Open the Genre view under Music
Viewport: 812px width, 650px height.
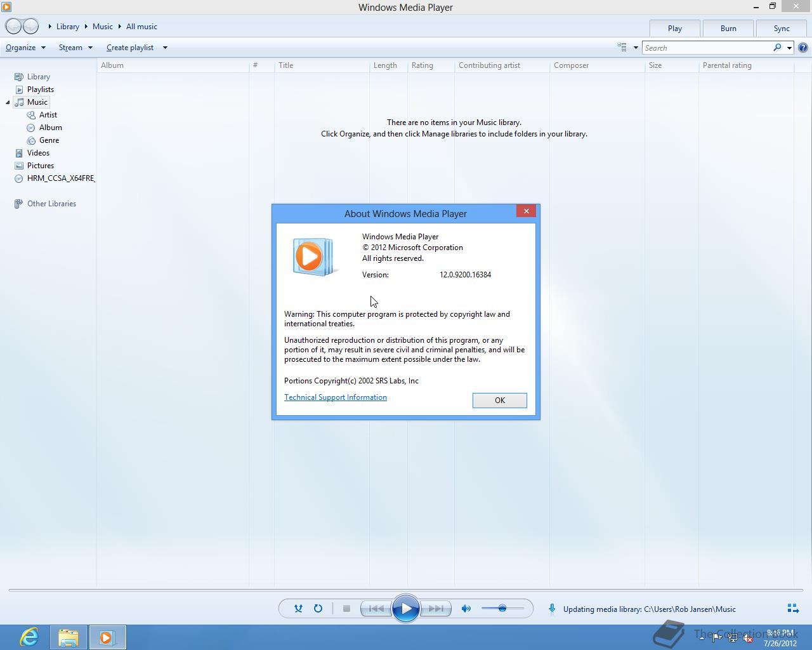43,140
